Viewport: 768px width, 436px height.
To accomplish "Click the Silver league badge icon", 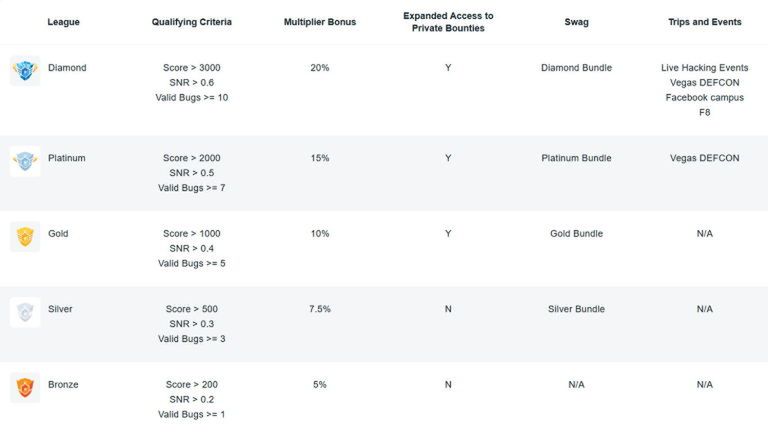I will point(25,312).
